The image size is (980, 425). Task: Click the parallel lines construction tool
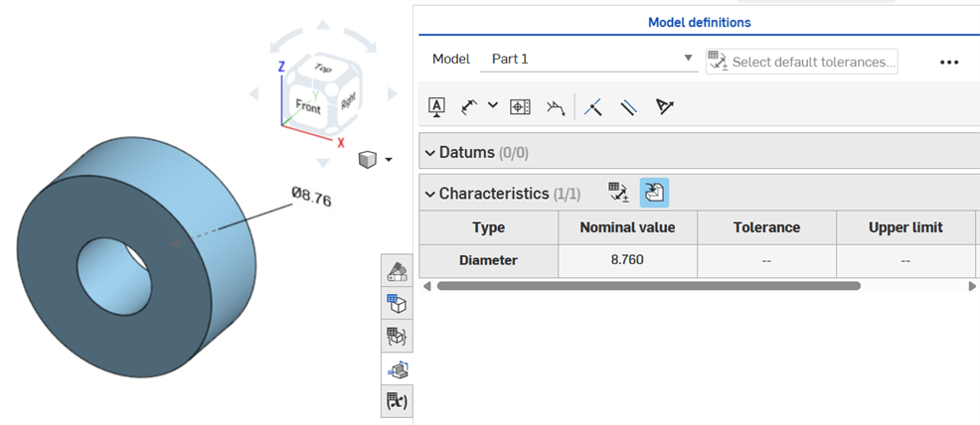pyautogui.click(x=628, y=106)
